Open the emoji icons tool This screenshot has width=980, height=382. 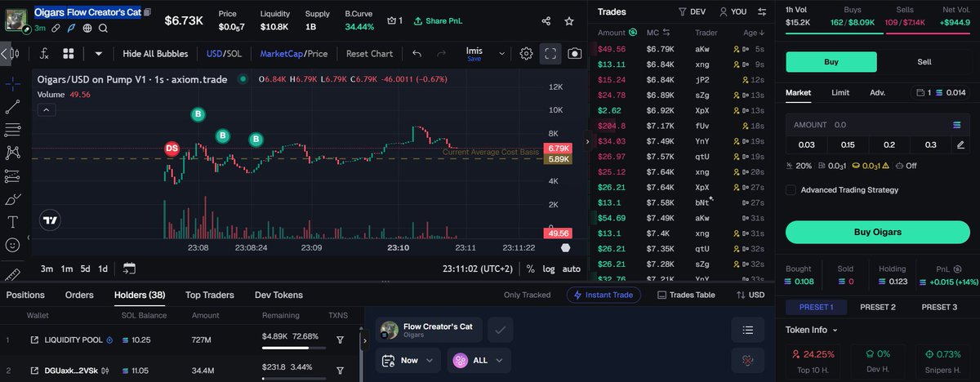13,244
